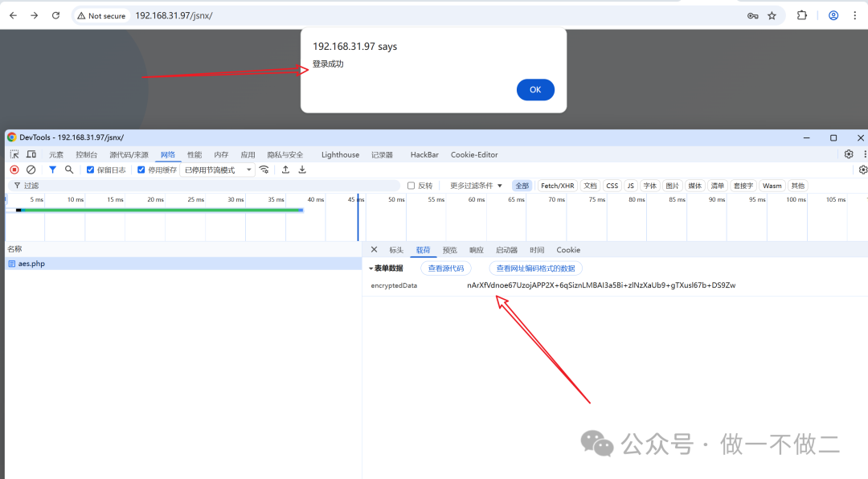The image size is (868, 479).
Task: Open the 载荷 request details tab
Action: click(x=423, y=250)
